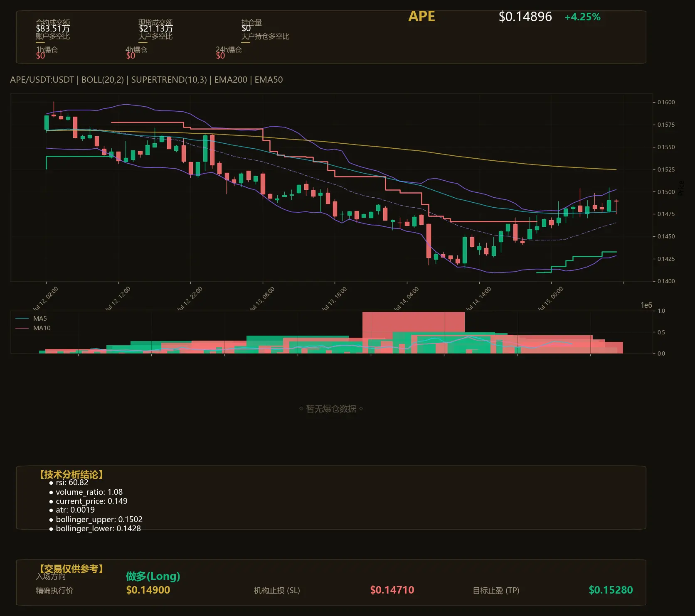695x616 pixels.
Task: Select the volume_ratio: 1.08 bullet
Action: 86,492
